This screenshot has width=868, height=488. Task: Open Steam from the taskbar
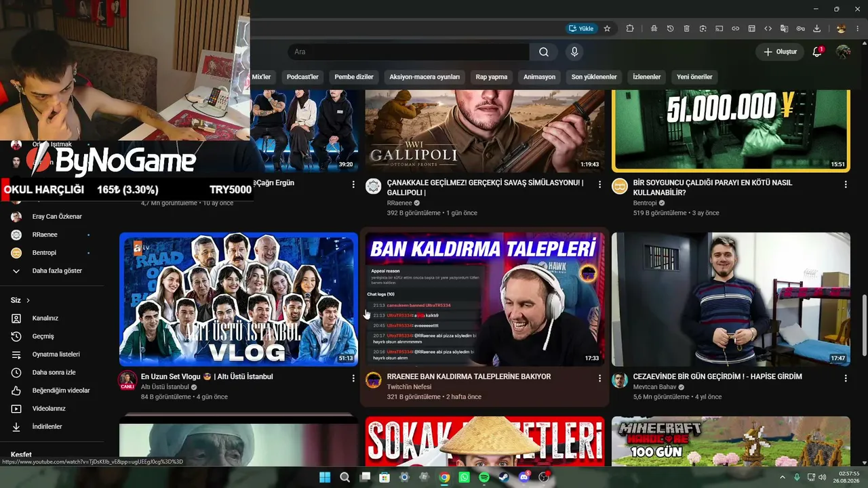click(x=504, y=477)
